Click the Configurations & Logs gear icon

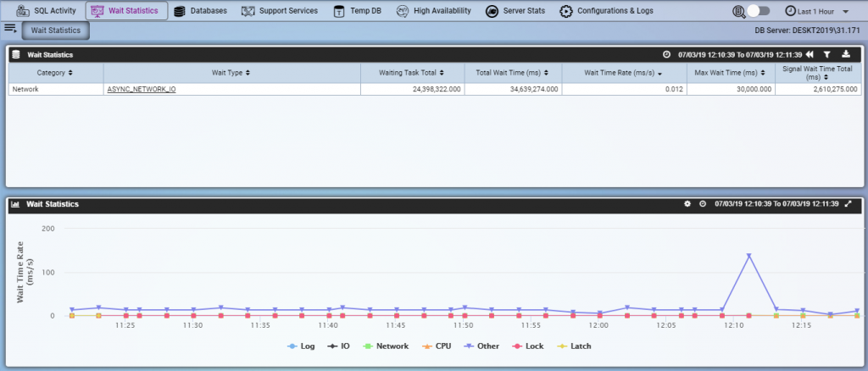[565, 11]
